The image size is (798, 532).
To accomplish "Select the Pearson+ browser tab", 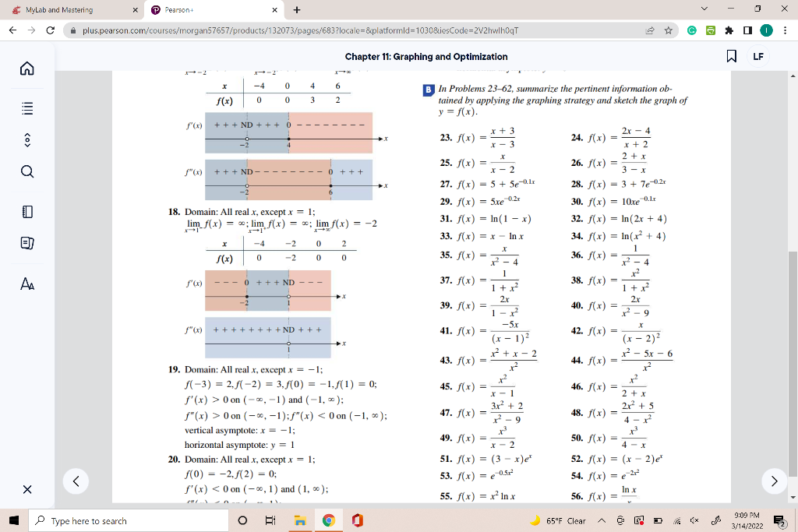I will point(213,9).
